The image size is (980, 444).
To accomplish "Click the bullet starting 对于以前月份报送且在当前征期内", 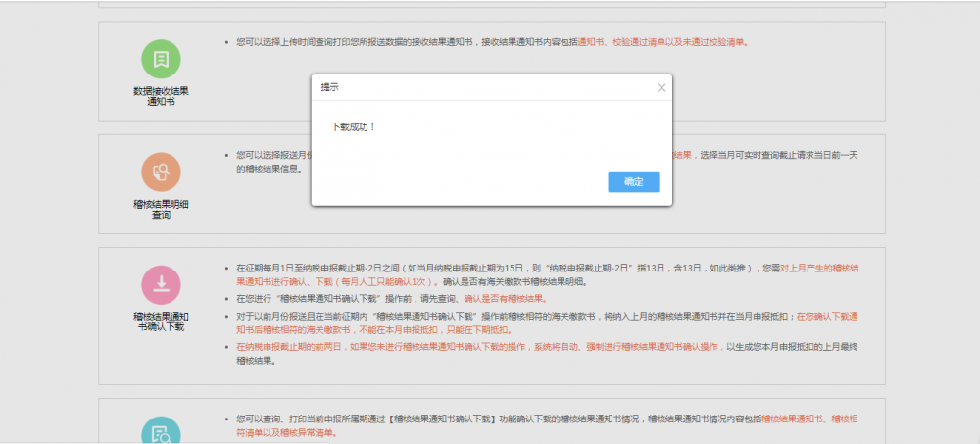I will pyautogui.click(x=490, y=316).
